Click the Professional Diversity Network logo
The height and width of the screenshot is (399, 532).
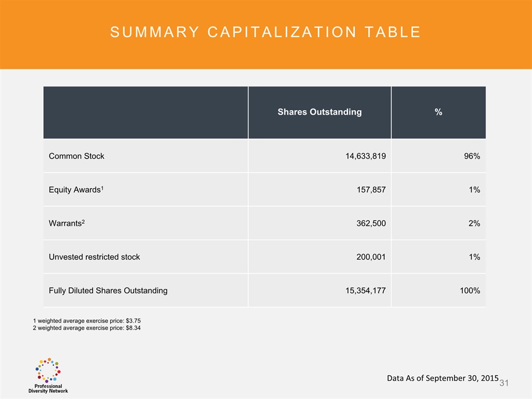pos(48,375)
